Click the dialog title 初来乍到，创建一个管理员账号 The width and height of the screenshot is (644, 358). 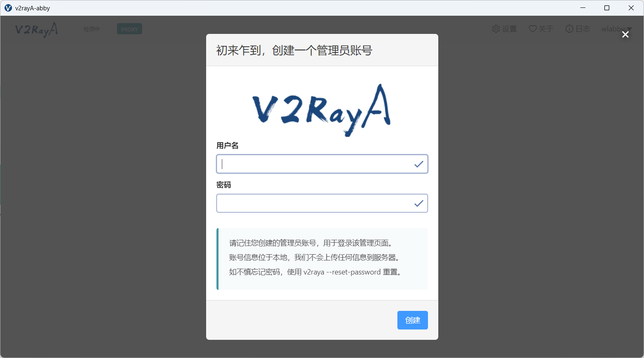point(295,50)
